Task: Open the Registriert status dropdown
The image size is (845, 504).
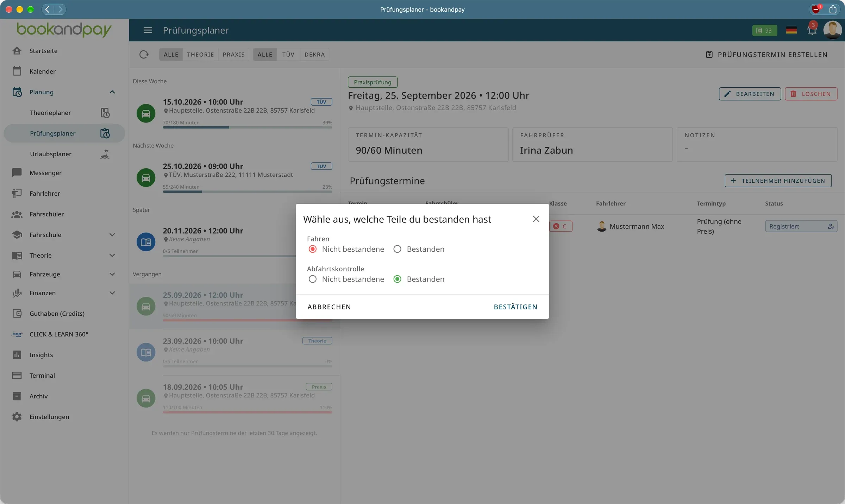Action: coord(801,226)
